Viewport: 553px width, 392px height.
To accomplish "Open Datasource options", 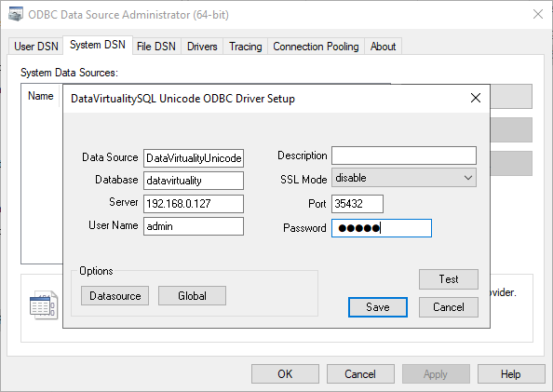I will [115, 296].
